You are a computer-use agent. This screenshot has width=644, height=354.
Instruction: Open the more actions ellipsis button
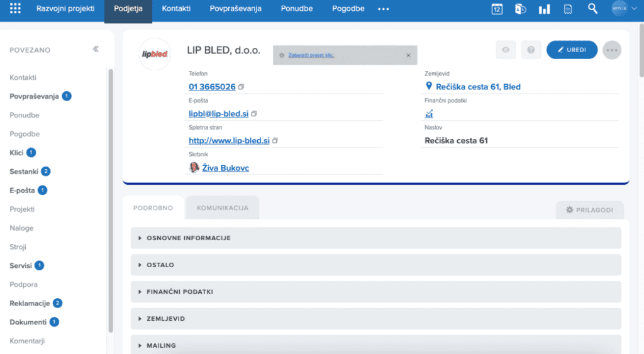point(612,50)
